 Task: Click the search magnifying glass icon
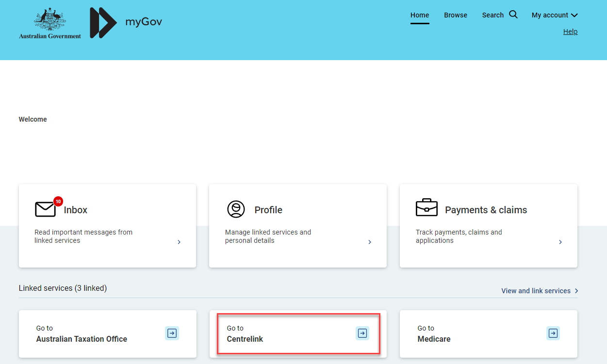[x=513, y=15]
